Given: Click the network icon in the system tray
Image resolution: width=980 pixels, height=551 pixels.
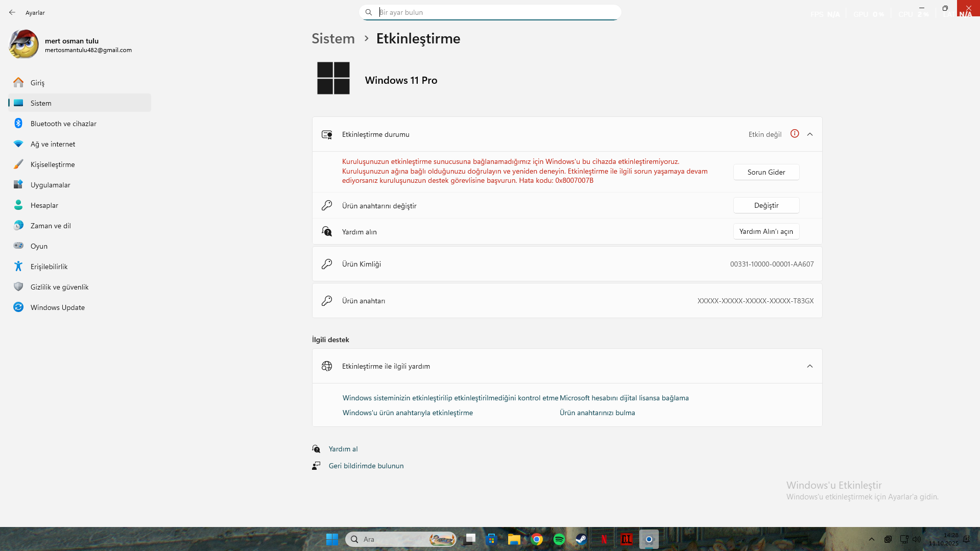Looking at the screenshot, I should tap(904, 539).
